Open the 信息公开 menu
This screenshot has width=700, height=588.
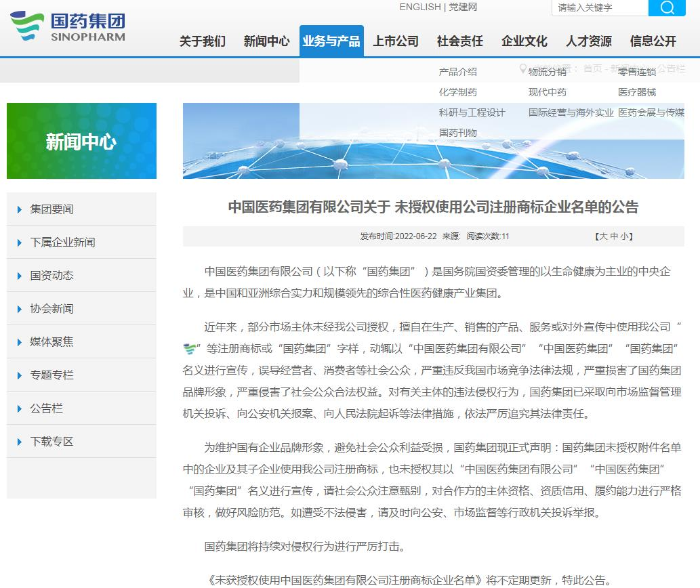click(x=653, y=41)
